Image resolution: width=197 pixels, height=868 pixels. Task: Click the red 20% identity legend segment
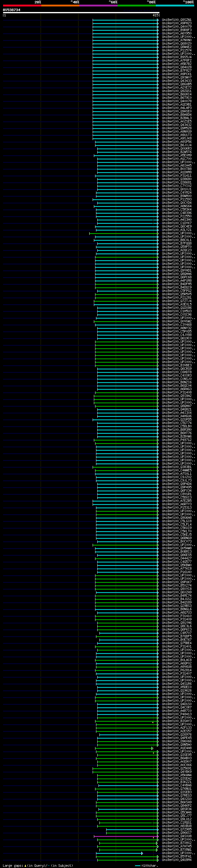pyautogui.click(x=22, y=6)
